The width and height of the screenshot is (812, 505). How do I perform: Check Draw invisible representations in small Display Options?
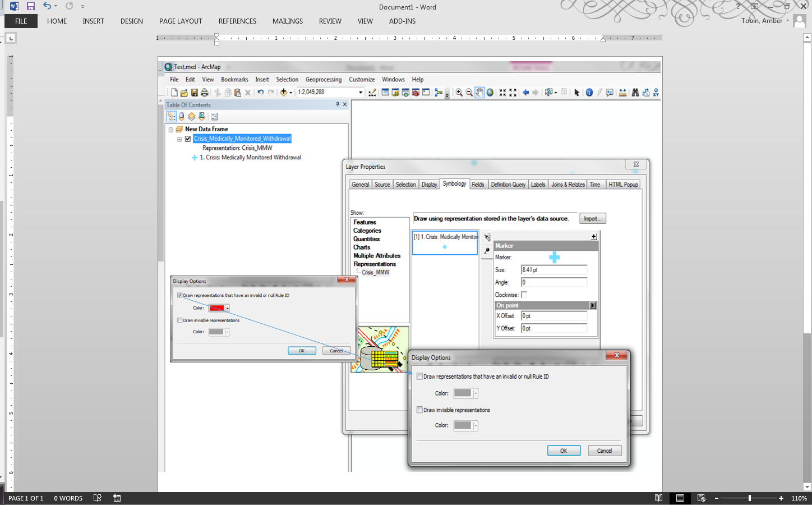pyautogui.click(x=179, y=320)
